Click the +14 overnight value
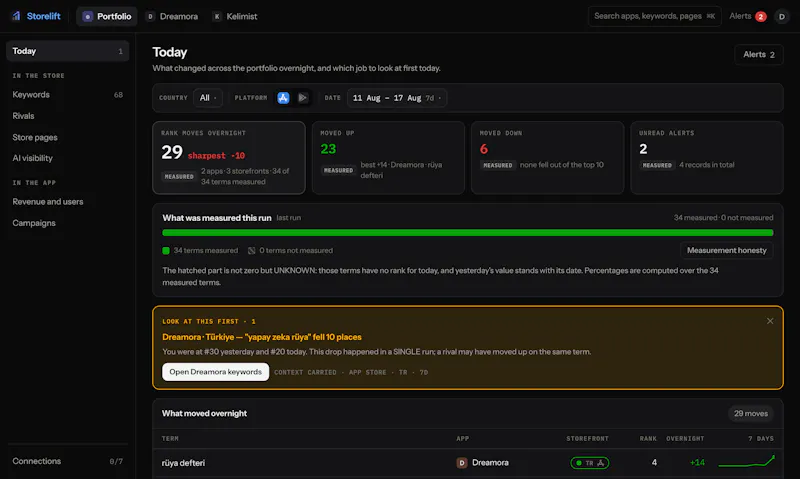The height and width of the screenshot is (479, 800). tap(697, 463)
